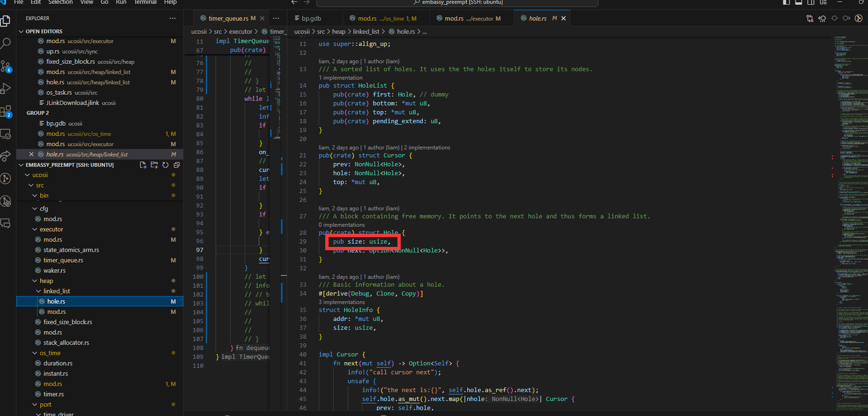Open the customize layout icon
868x416 pixels.
823,2
